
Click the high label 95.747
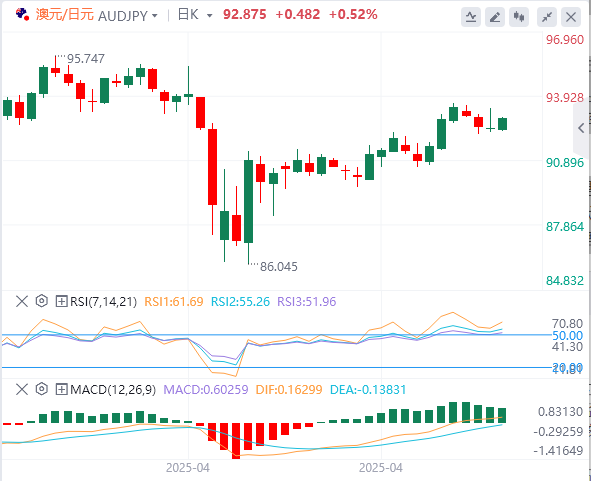pos(86,59)
